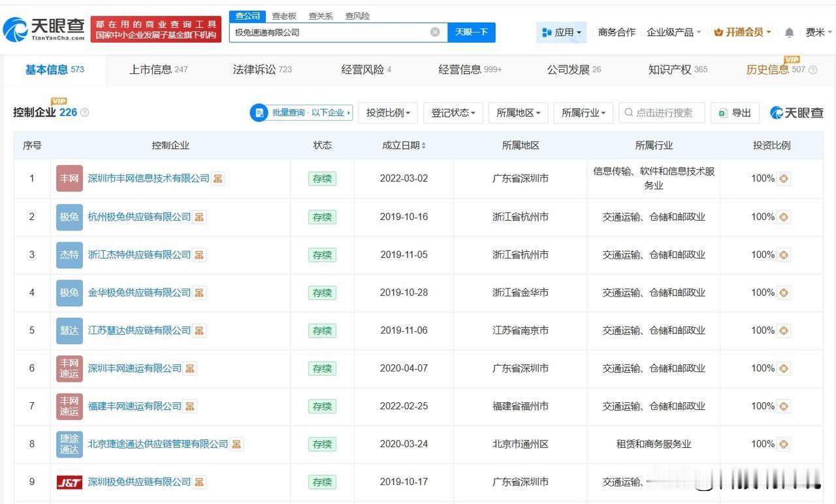This screenshot has width=836, height=504.
Task: Clear the search box with the X icon
Action: coord(435,32)
